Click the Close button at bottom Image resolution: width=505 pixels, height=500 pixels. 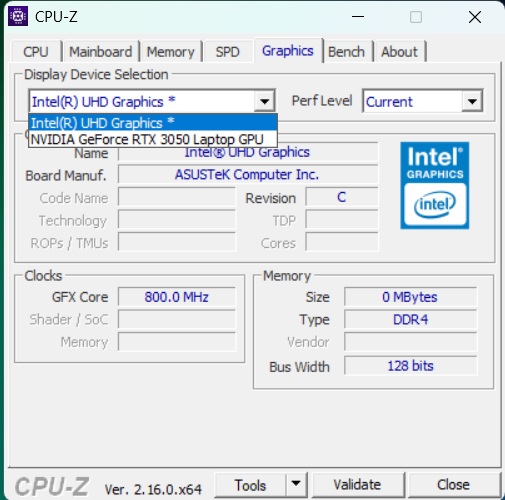pos(453,485)
